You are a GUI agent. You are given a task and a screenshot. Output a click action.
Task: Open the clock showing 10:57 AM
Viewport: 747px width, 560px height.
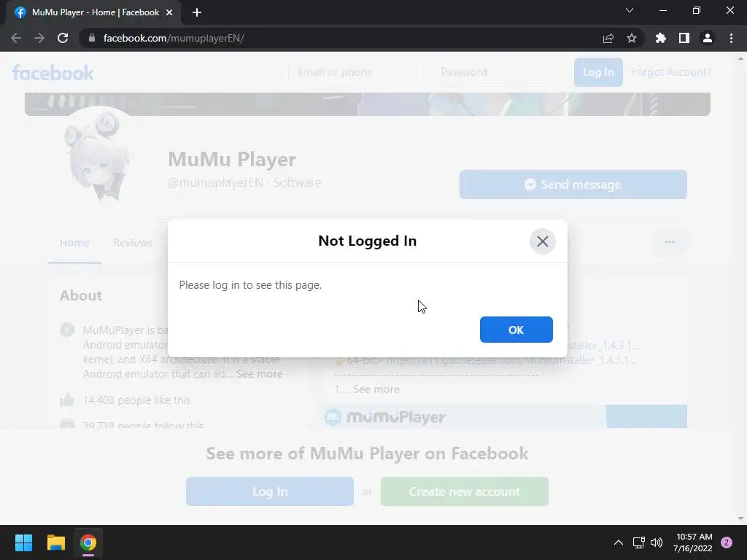tap(693, 542)
